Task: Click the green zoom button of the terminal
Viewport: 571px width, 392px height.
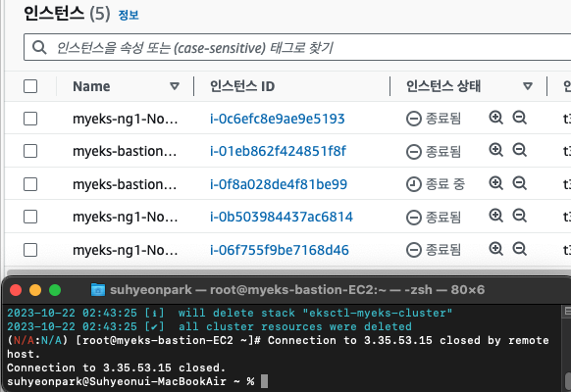Action: [x=55, y=290]
